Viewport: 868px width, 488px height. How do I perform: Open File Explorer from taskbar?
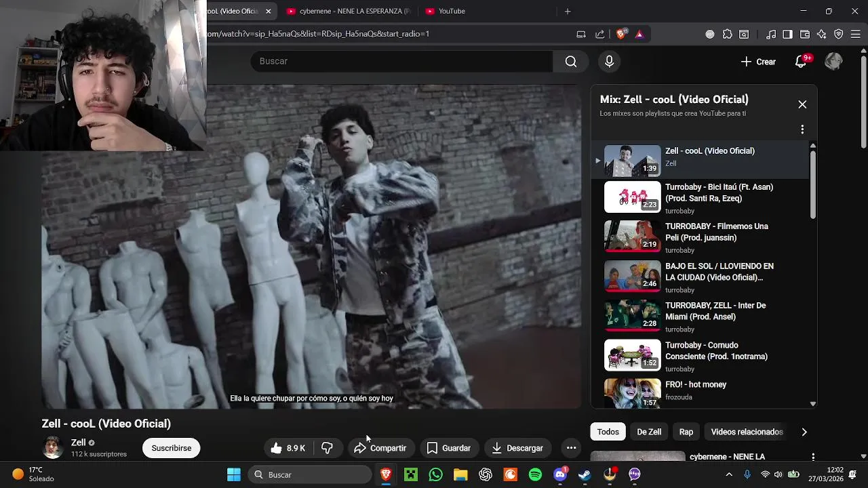pyautogui.click(x=460, y=474)
